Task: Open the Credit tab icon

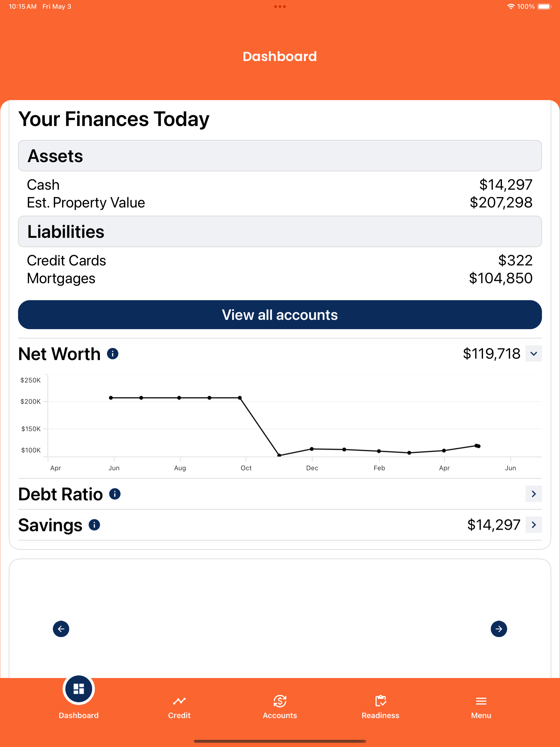Action: (x=179, y=701)
